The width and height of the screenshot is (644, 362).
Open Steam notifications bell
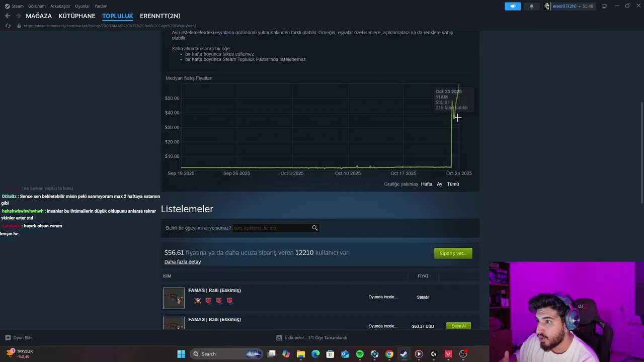531,6
